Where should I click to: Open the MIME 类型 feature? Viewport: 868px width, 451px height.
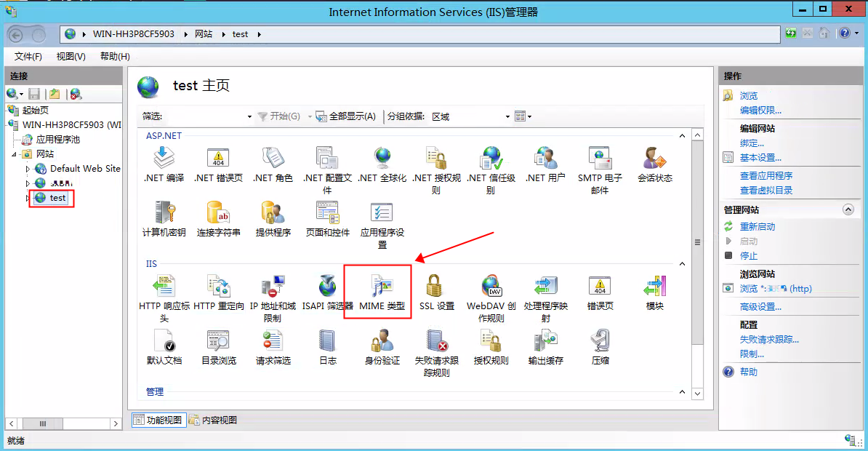click(377, 291)
